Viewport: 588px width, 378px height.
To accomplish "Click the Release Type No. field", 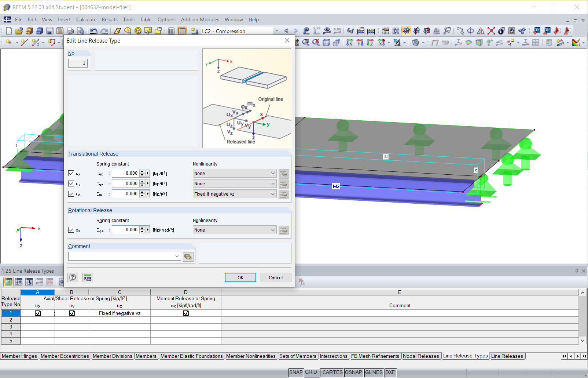I will 78,63.
